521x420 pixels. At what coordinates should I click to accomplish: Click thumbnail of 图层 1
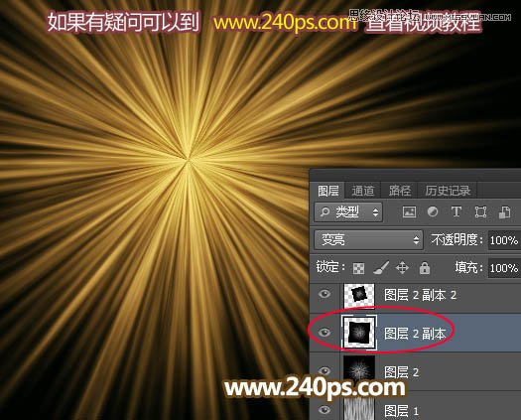point(359,409)
